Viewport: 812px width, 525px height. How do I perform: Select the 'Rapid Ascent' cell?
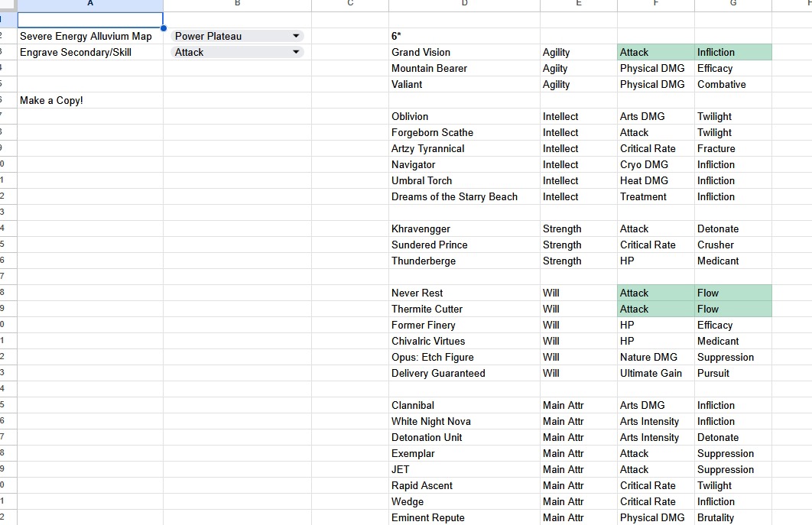(465, 486)
